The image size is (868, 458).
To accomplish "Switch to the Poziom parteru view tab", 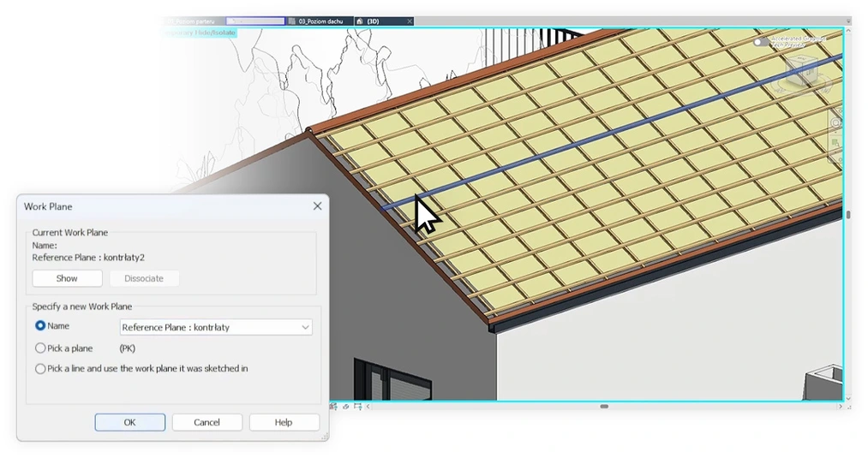I will [192, 21].
